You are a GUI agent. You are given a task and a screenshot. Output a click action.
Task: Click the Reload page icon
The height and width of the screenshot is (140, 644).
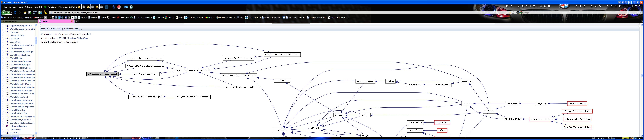click(15, 13)
